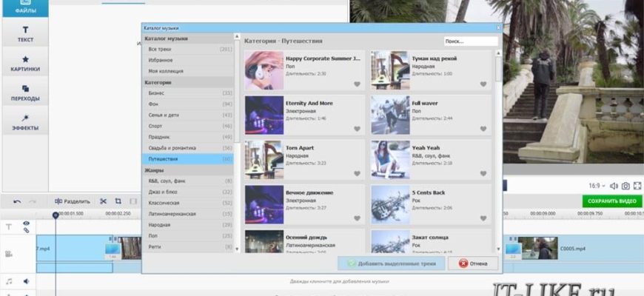The image size is (644, 296).
Task: Open the Переходы panel in sidebar
Action: coord(25,92)
